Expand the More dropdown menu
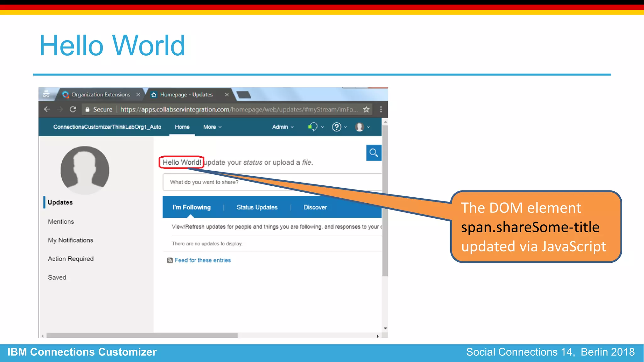 click(212, 127)
